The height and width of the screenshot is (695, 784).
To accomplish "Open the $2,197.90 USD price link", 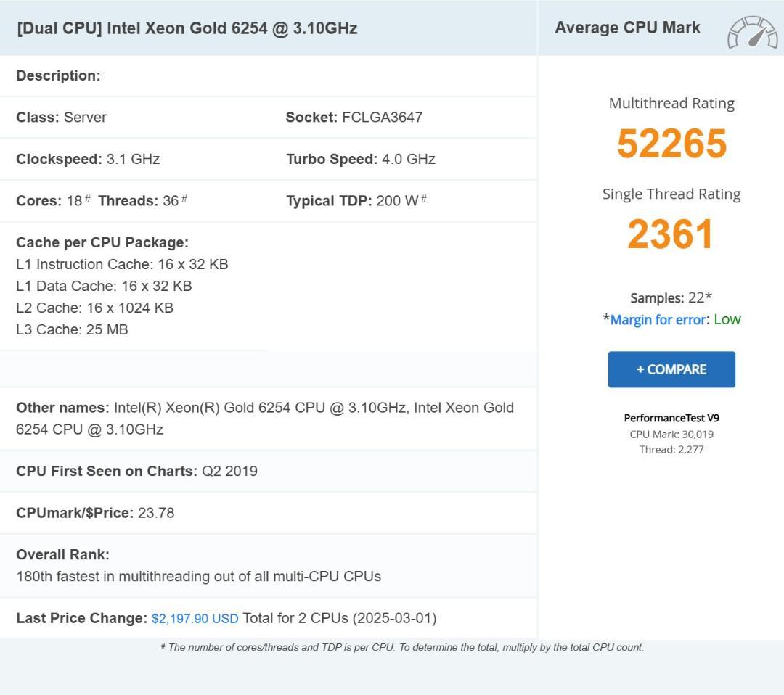I will point(192,617).
